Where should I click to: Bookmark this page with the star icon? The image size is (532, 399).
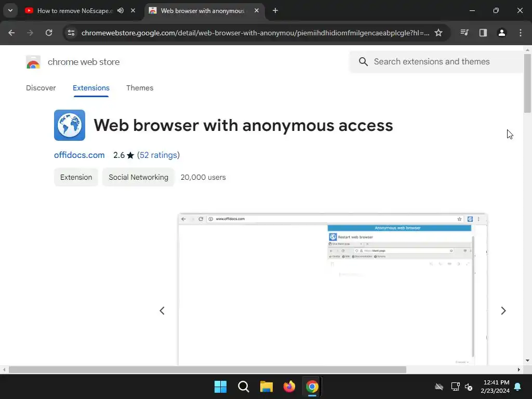pos(438,33)
